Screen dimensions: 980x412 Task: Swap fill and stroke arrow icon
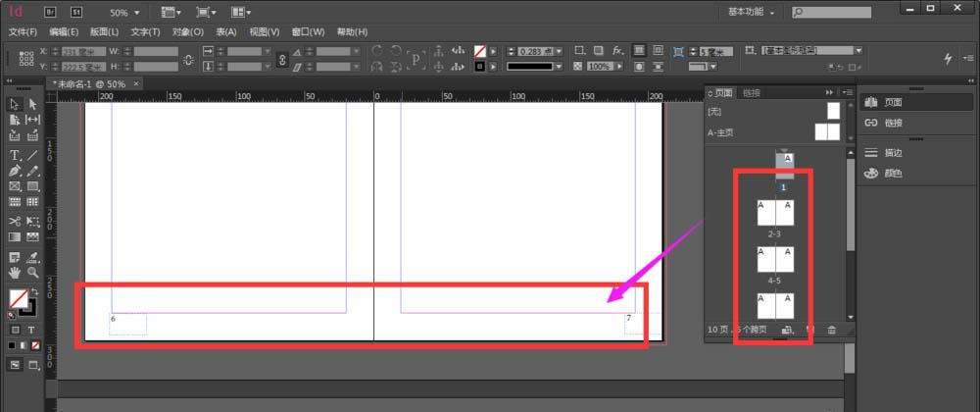tap(35, 292)
